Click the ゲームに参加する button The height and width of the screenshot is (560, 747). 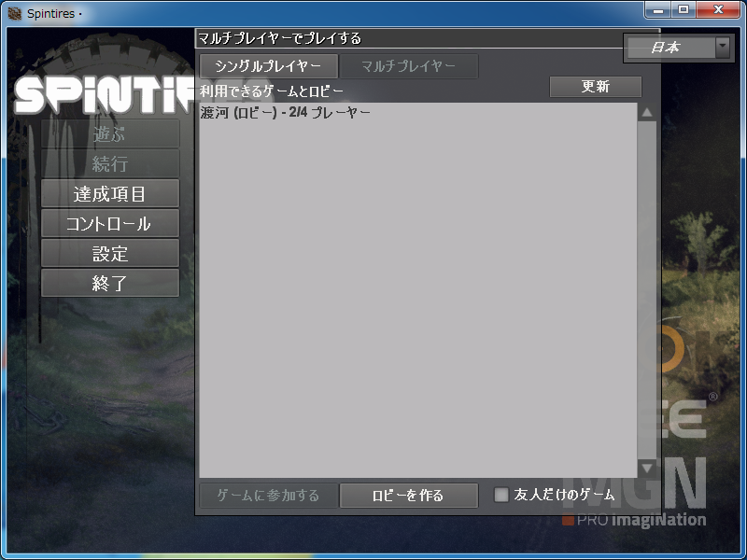pyautogui.click(x=269, y=496)
